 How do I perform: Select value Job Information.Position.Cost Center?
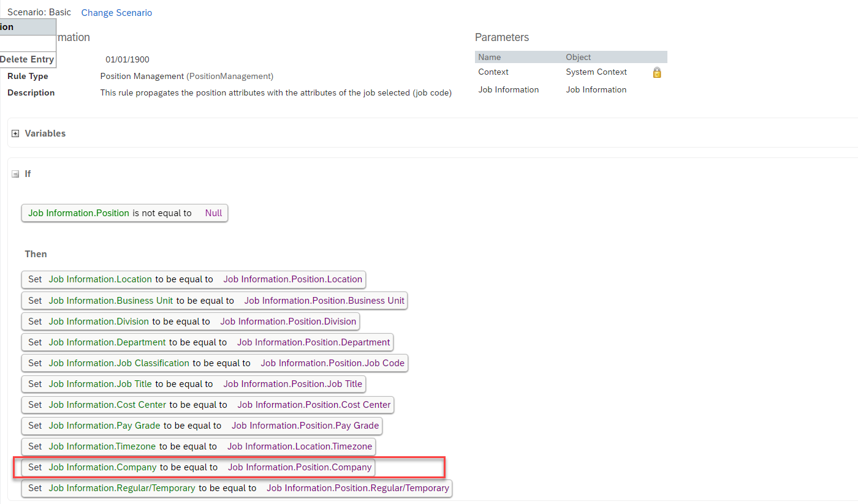tap(314, 405)
